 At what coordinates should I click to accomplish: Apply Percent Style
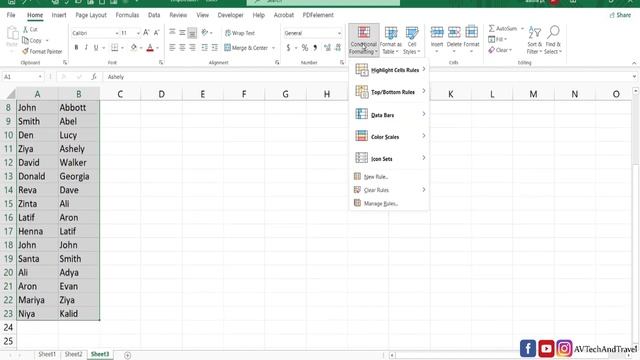tap(304, 48)
